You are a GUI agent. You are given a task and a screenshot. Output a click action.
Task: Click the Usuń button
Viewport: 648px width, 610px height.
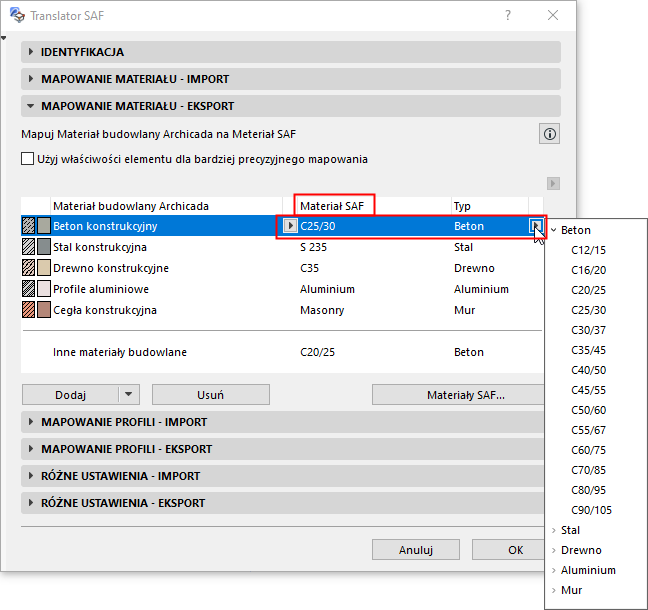click(211, 395)
